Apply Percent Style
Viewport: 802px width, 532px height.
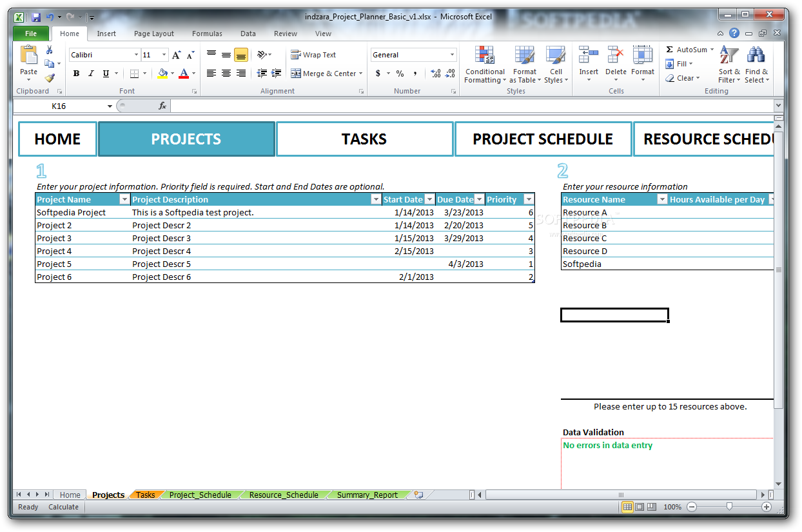click(x=400, y=74)
